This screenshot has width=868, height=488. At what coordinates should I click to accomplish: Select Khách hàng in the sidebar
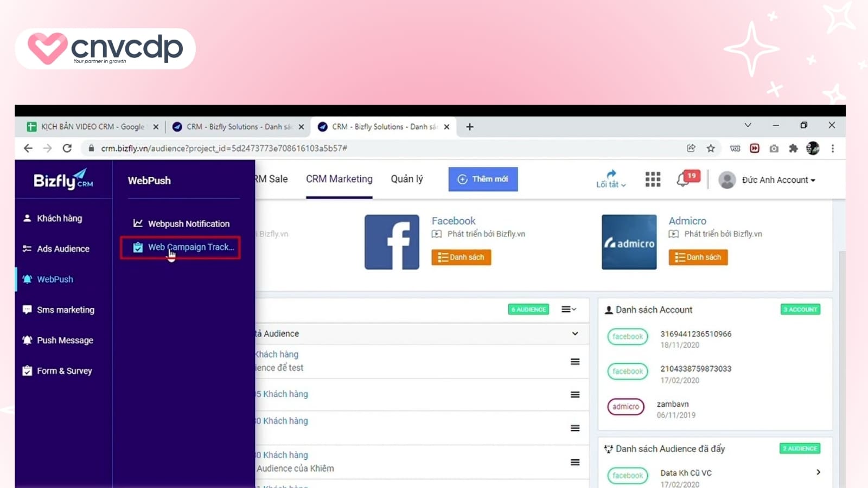(59, 218)
